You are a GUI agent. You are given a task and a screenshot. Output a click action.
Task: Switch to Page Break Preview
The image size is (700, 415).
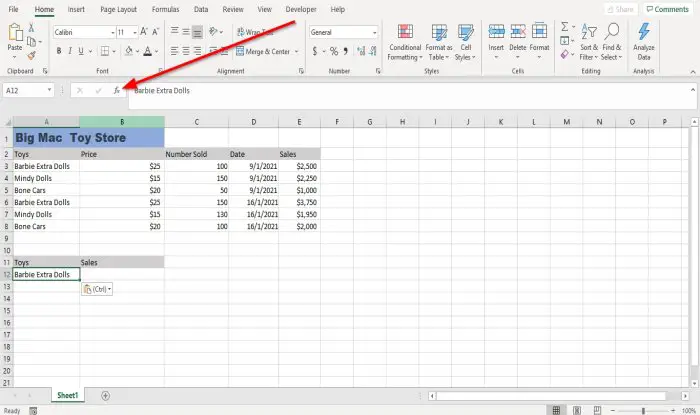(597, 411)
